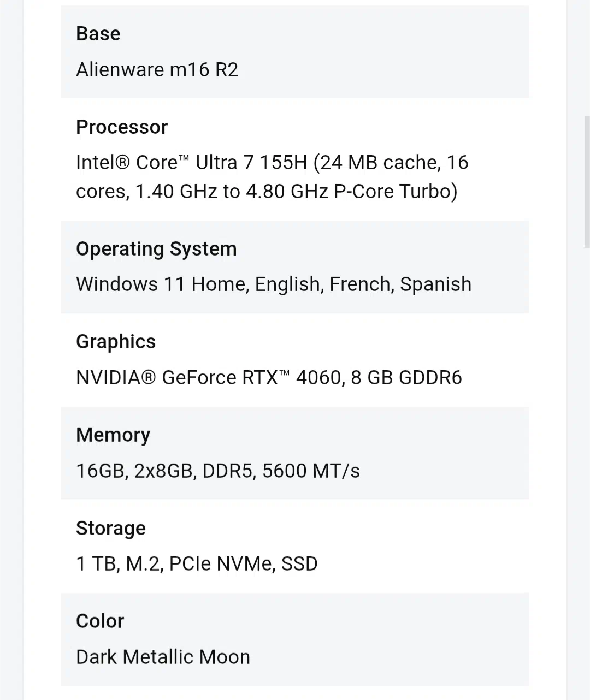Click the word Spanish in Operating System
Image resolution: width=590 pixels, height=700 pixels.
435,284
